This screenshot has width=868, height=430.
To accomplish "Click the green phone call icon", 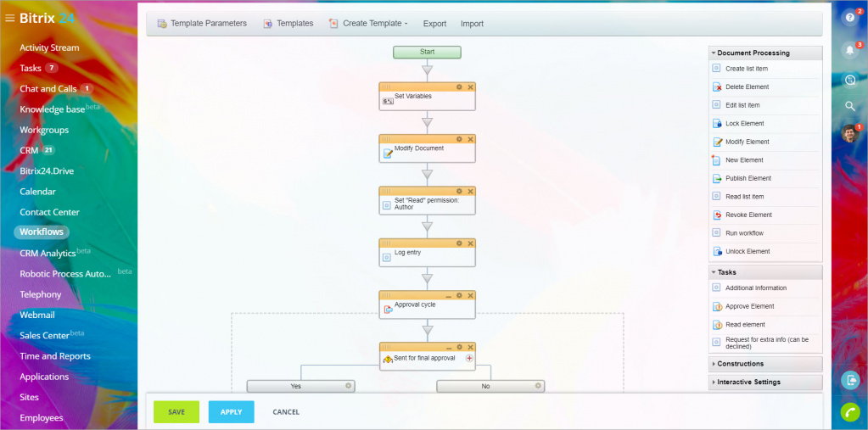I will 849,412.
